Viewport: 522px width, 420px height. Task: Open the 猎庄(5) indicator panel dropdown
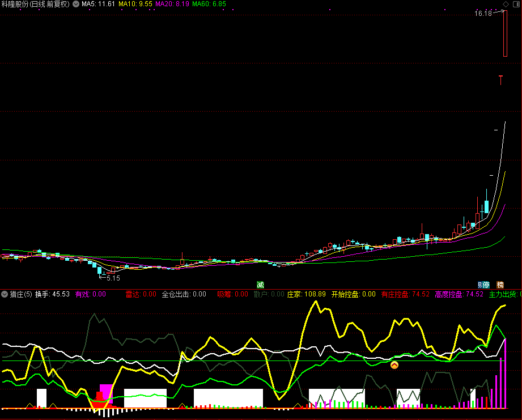tap(5, 294)
